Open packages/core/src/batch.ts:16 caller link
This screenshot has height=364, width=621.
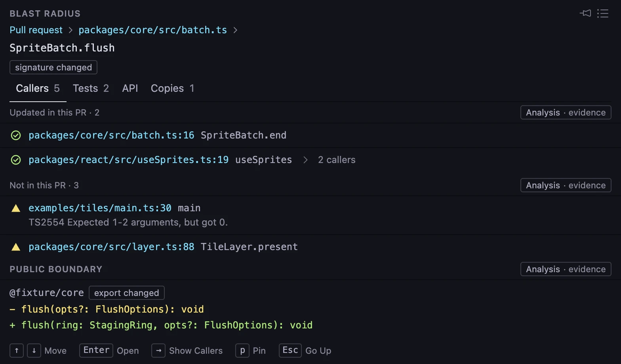[111, 135]
